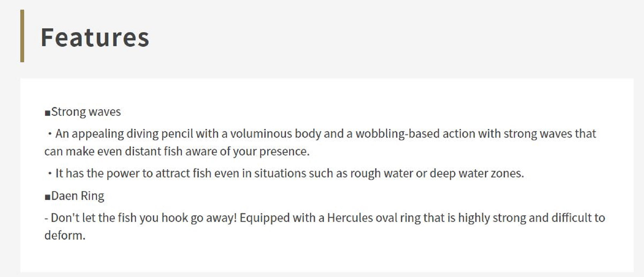Click the Daen Ring subheading text
644x277 pixels.
[x=78, y=196]
